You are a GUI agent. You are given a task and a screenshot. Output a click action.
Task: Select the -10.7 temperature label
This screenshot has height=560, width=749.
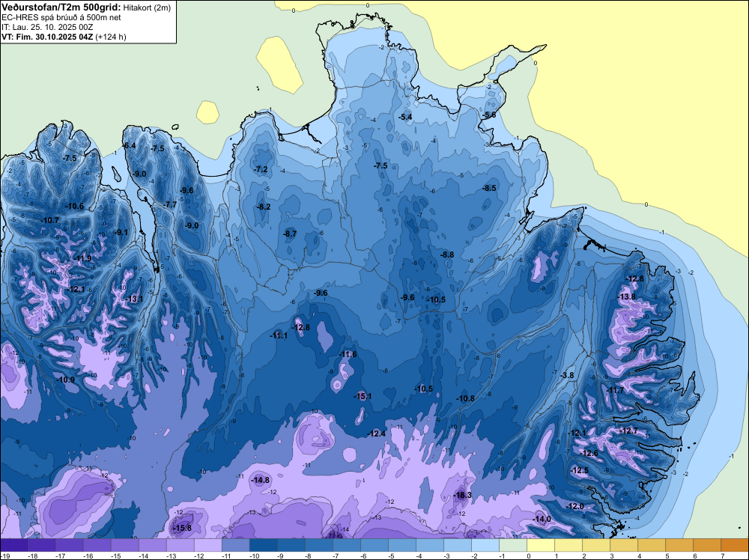(50, 220)
